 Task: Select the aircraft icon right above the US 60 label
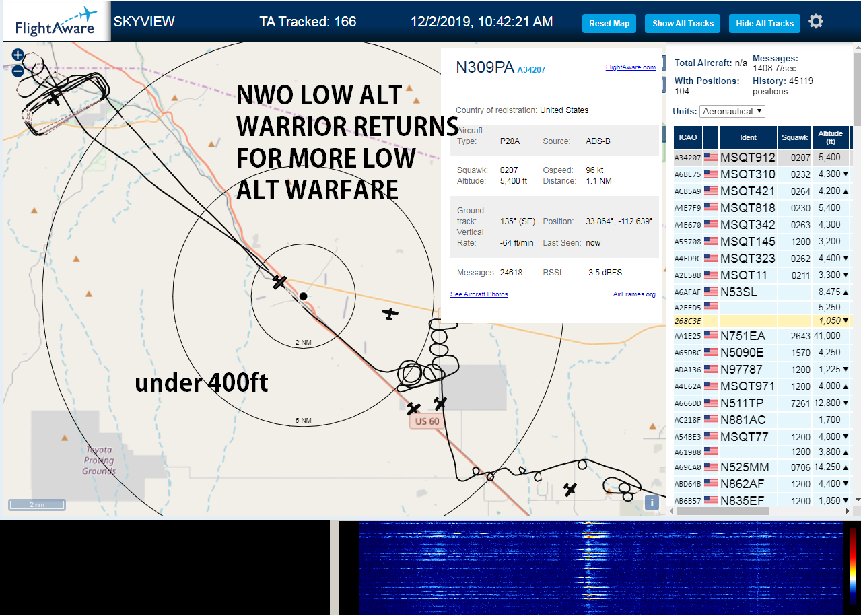click(x=413, y=409)
